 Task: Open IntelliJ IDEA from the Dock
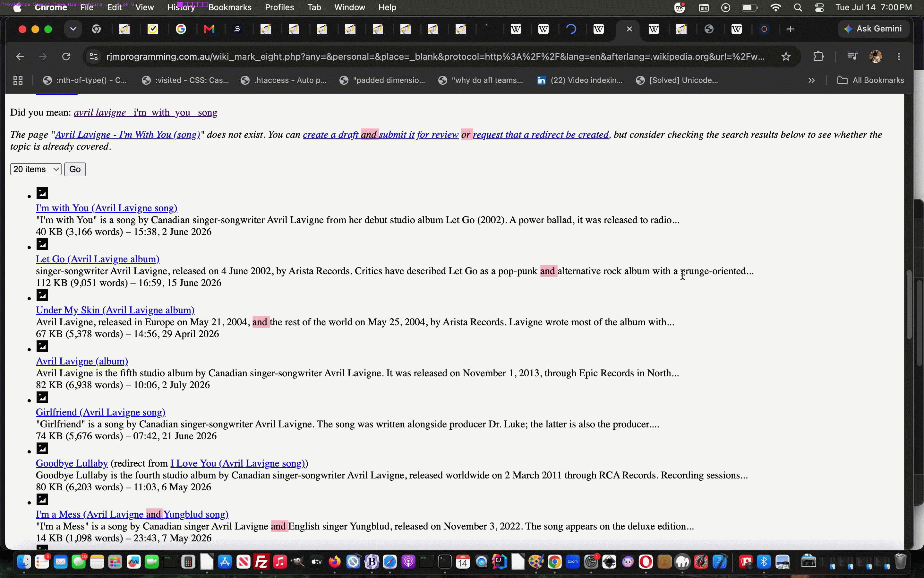(x=500, y=562)
